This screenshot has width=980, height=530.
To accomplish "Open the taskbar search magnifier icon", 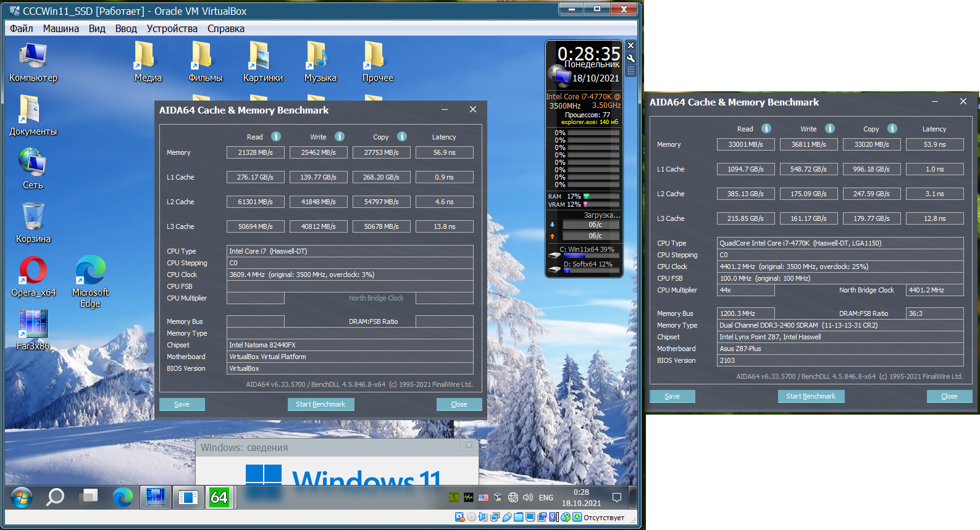I will [56, 497].
